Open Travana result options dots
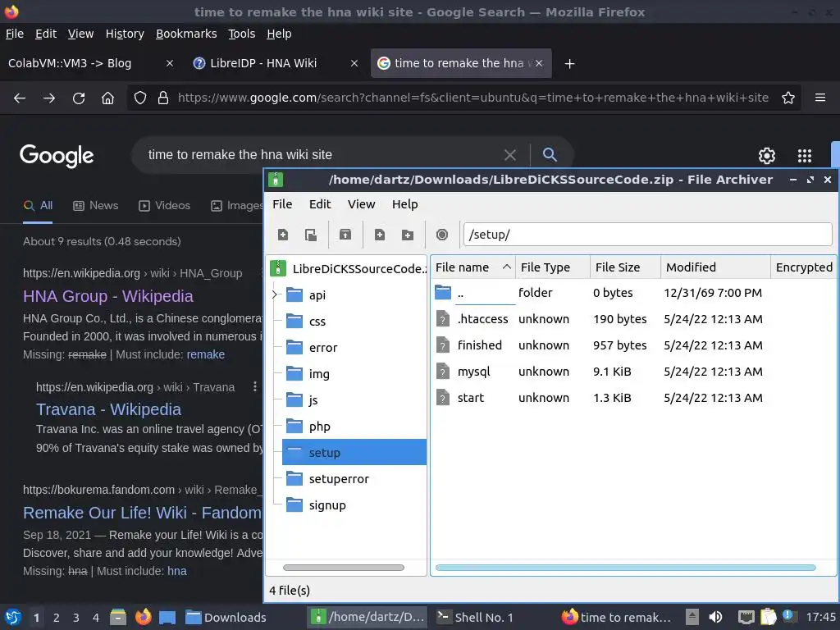The height and width of the screenshot is (630, 840). pos(255,387)
